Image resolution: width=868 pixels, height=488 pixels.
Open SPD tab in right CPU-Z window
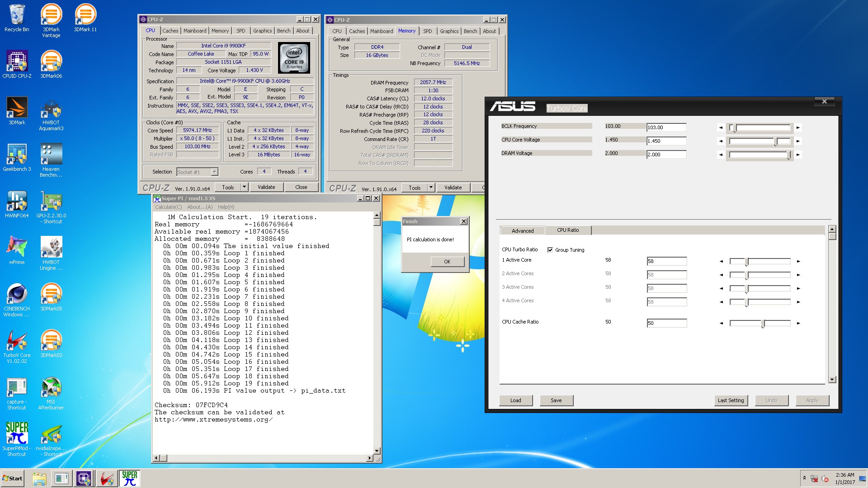pyautogui.click(x=428, y=31)
